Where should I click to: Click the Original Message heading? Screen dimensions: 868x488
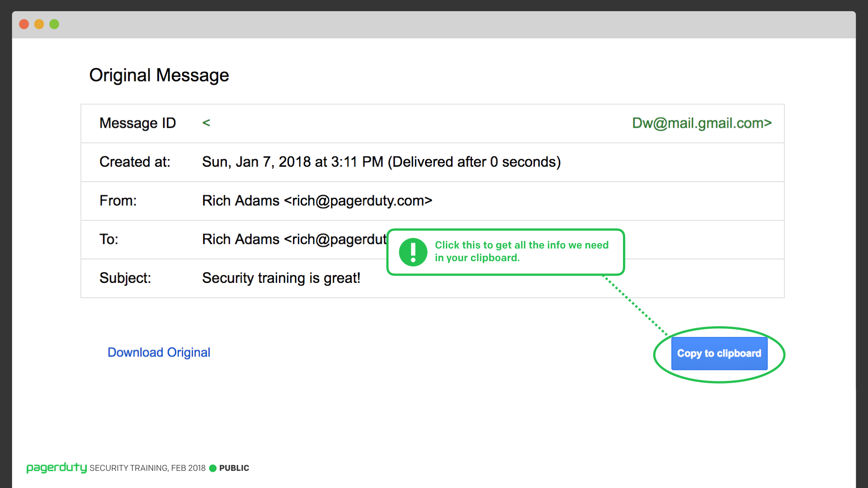pos(159,75)
